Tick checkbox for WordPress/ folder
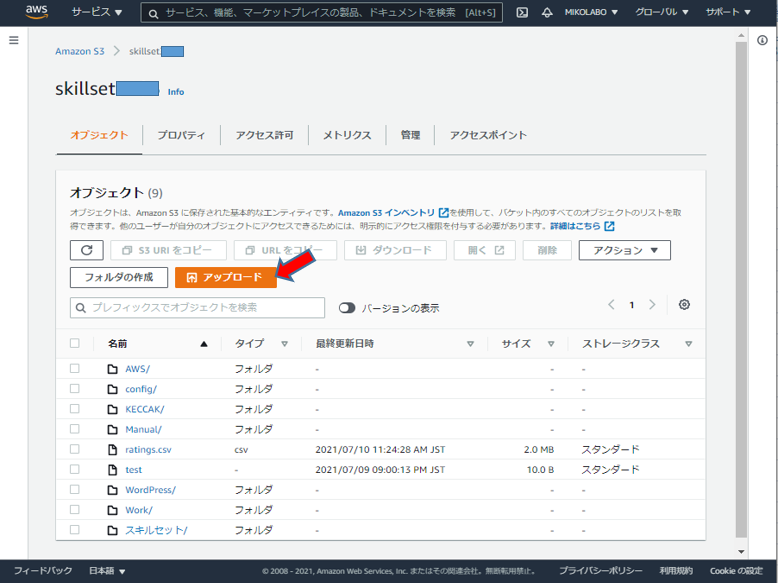The width and height of the screenshot is (779, 585). (75, 489)
